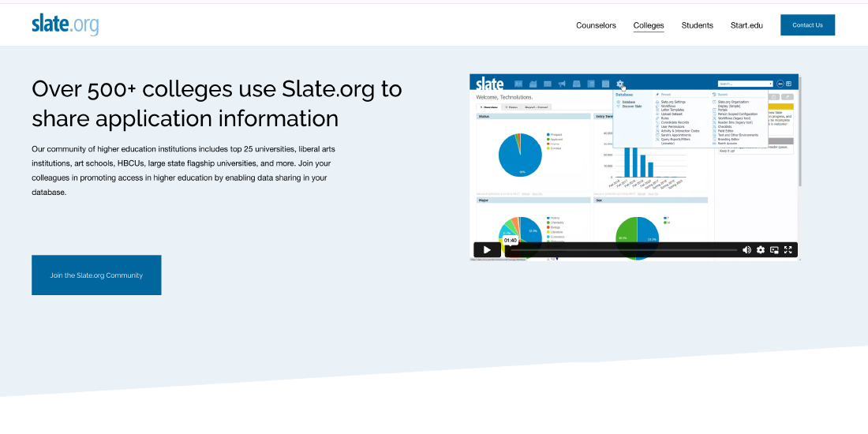Viewport: 868px width, 434px height.
Task: Go to the Students page
Action: tap(697, 25)
